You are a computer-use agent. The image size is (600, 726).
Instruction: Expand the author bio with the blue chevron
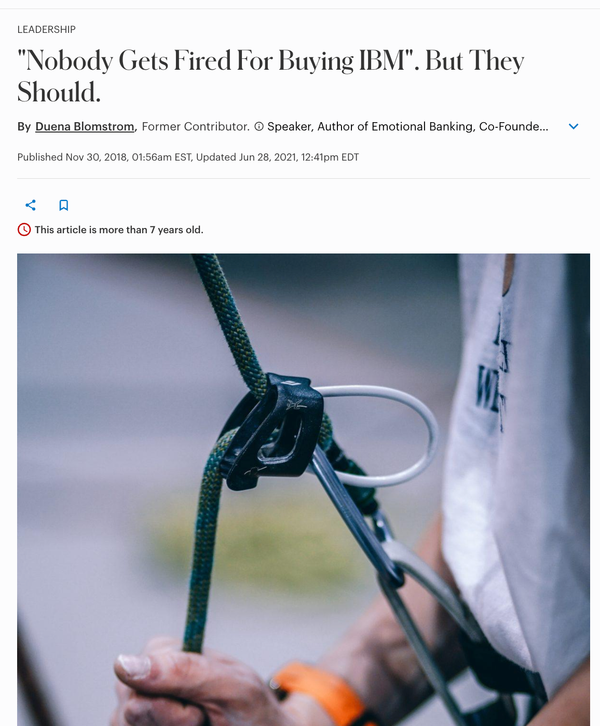click(x=574, y=126)
